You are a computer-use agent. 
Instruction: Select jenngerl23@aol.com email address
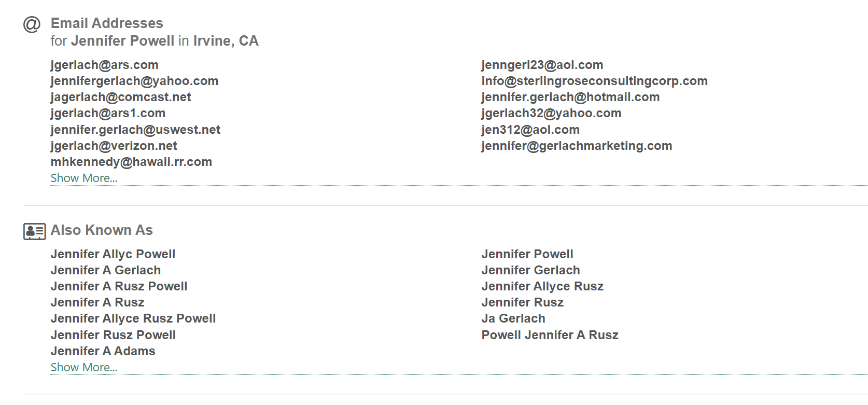[542, 65]
